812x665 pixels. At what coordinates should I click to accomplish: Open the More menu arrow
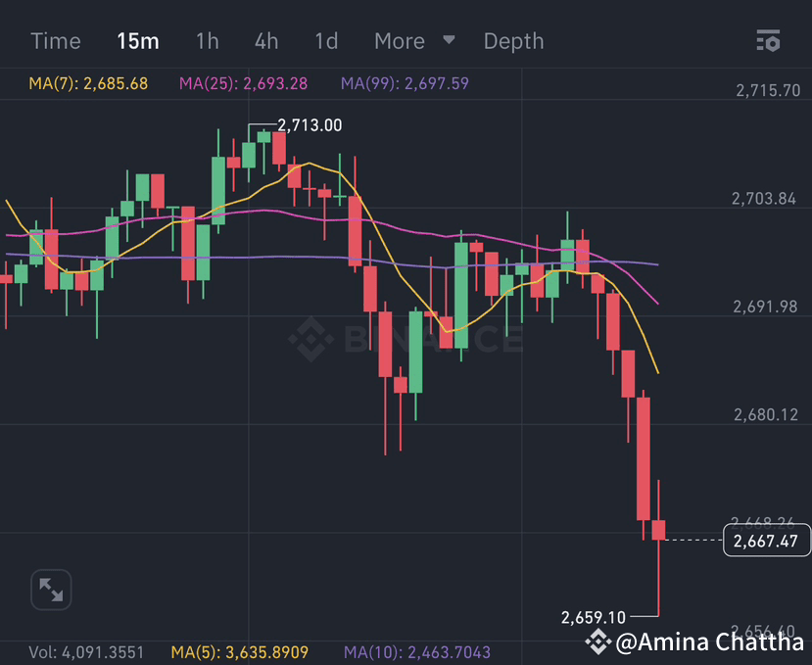coord(448,42)
